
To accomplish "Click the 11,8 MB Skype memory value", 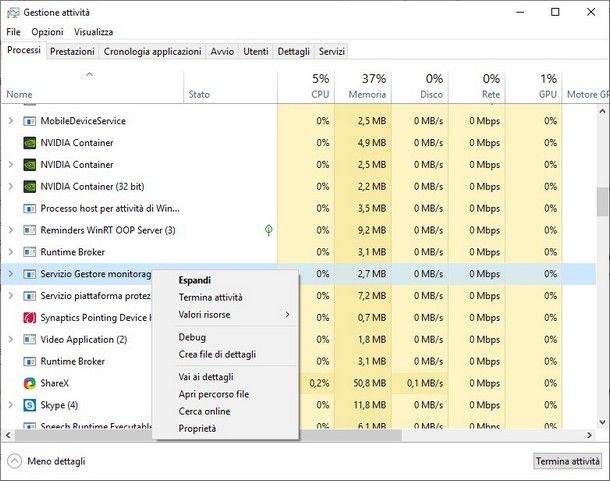I will tap(370, 405).
